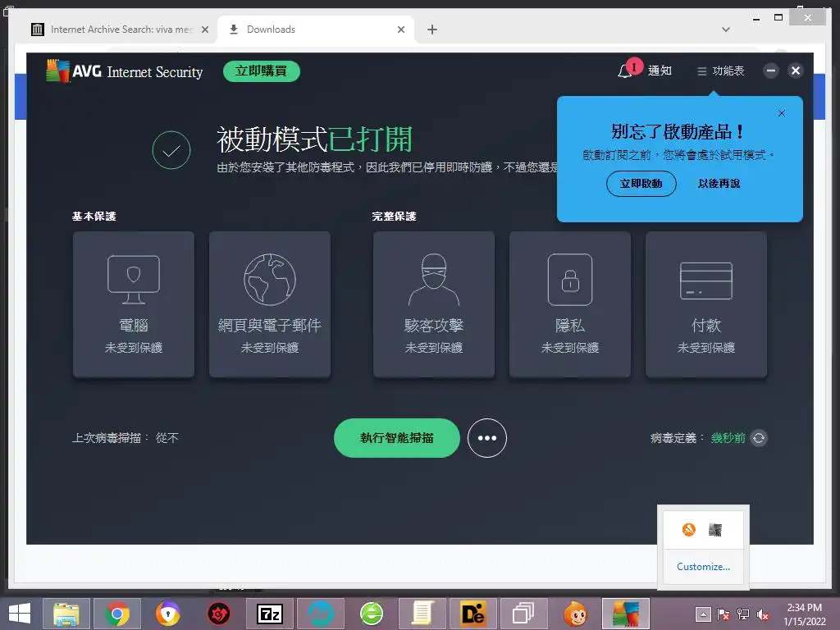Minimize the AVG window
Image resolution: width=840 pixels, height=630 pixels.
click(771, 71)
